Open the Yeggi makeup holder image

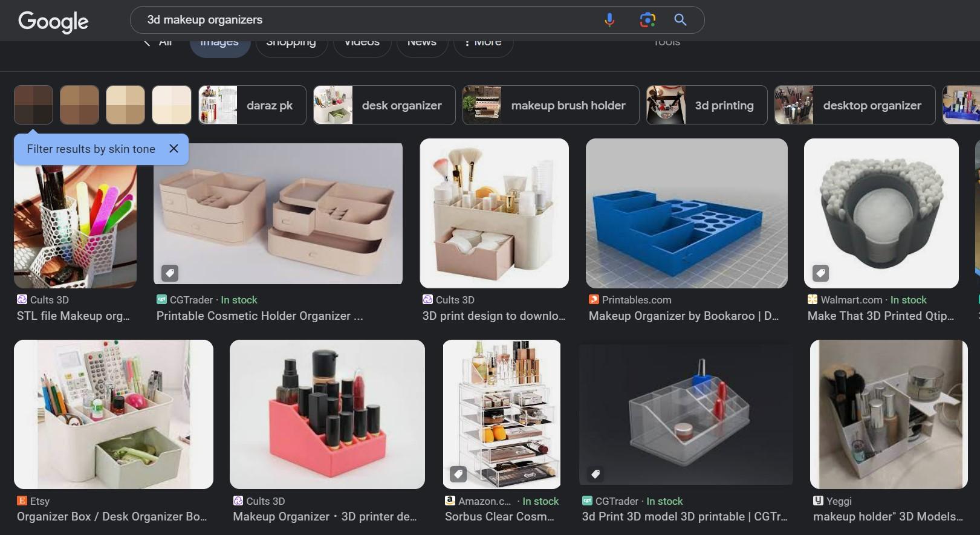click(x=889, y=414)
